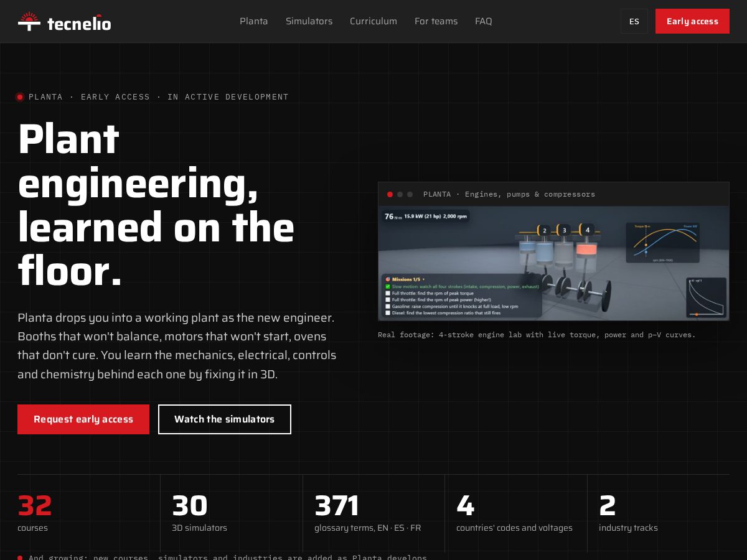747x560 pixels.
Task: Check the Gasoline raise compression mission box
Action: [388, 306]
